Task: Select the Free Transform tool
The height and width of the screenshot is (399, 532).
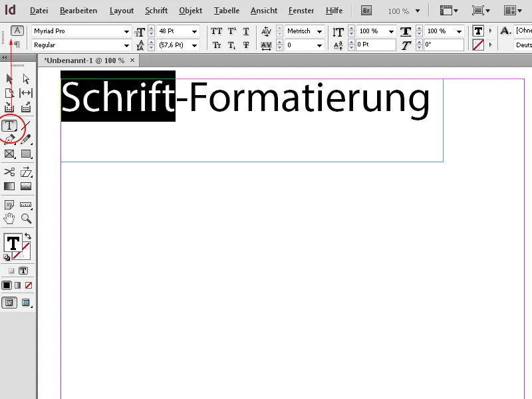Action: (26, 172)
